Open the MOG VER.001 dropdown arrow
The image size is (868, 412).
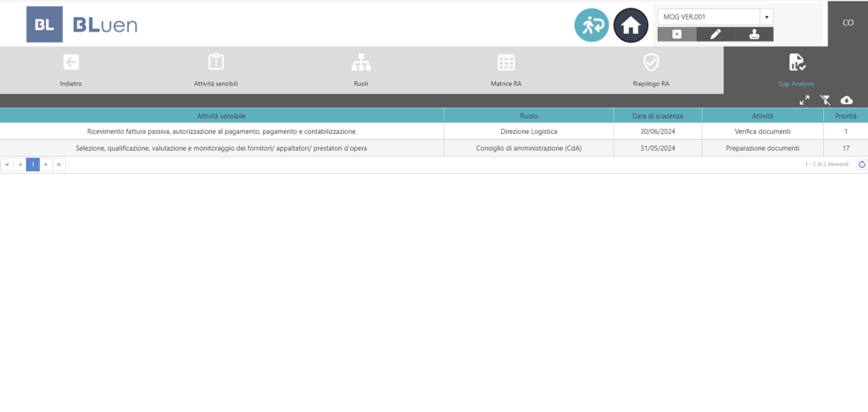pos(766,17)
